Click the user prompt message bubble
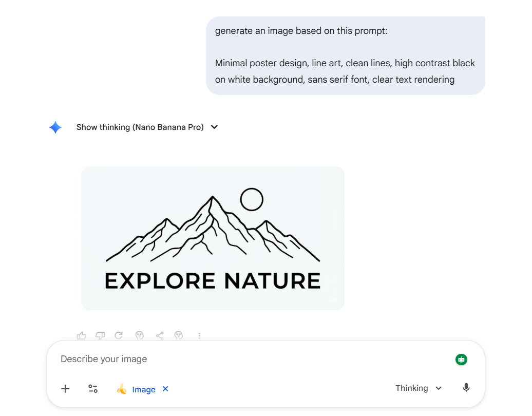The height and width of the screenshot is (416, 532). click(x=345, y=55)
